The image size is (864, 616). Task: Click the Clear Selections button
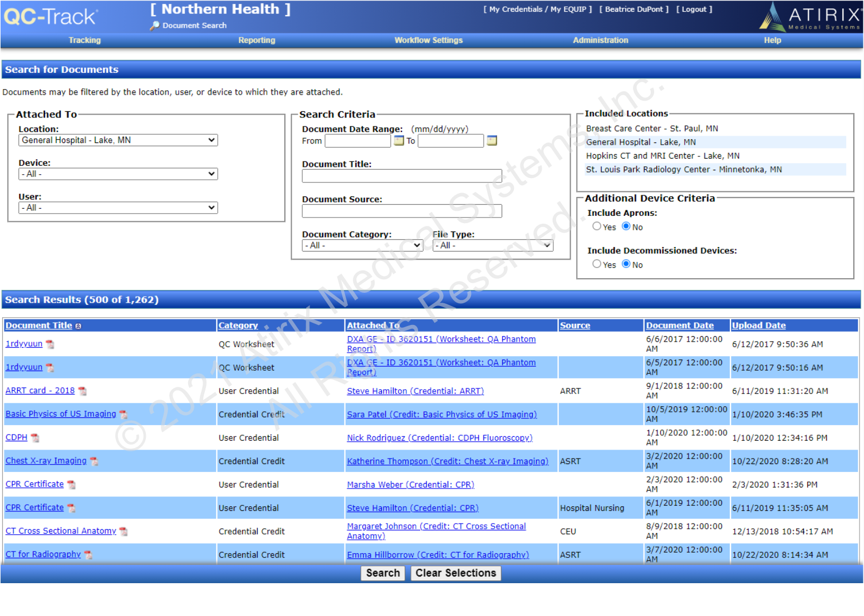click(455, 573)
